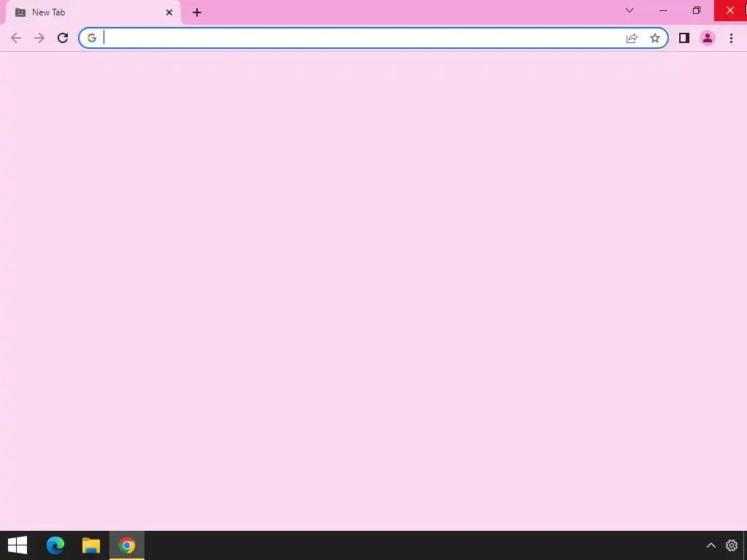747x560 pixels.
Task: Close the Chrome window
Action: point(730,10)
